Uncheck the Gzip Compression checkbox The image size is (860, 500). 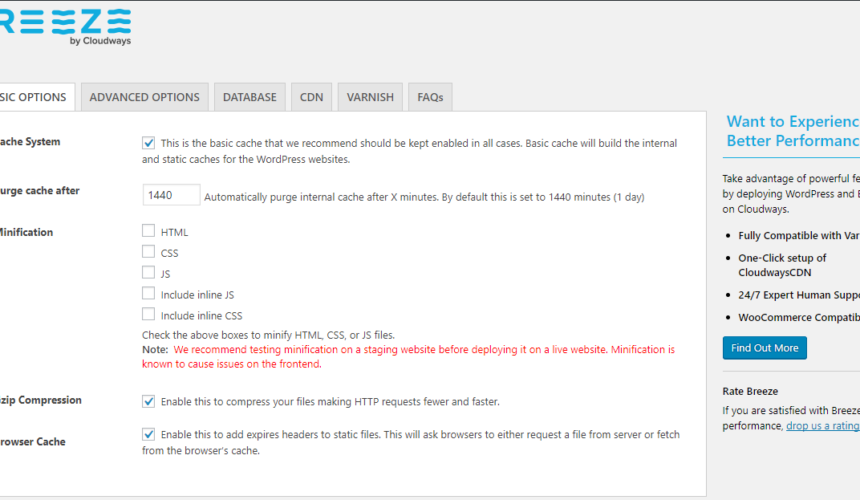(148, 401)
